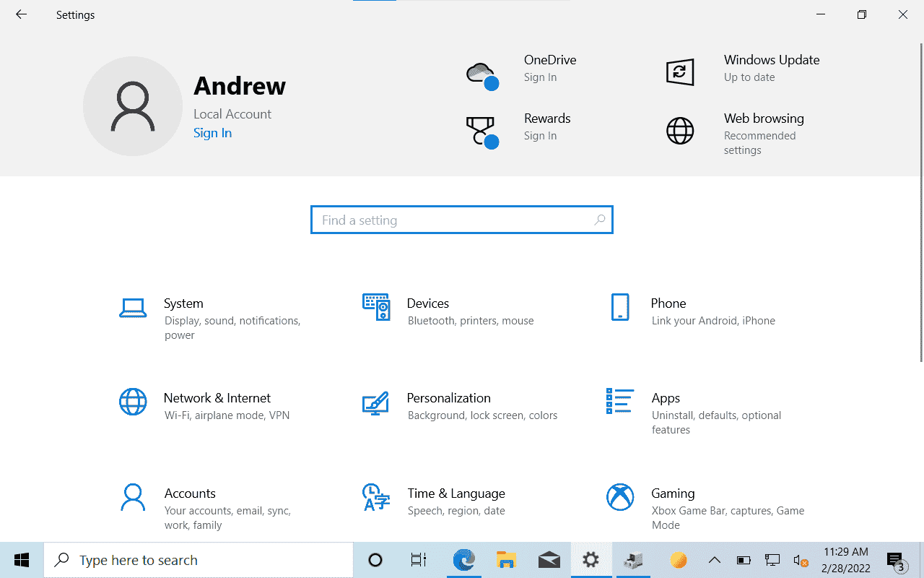Click the taskbar Type here to search box
Viewport: 924px width, 578px height.
pos(199,560)
